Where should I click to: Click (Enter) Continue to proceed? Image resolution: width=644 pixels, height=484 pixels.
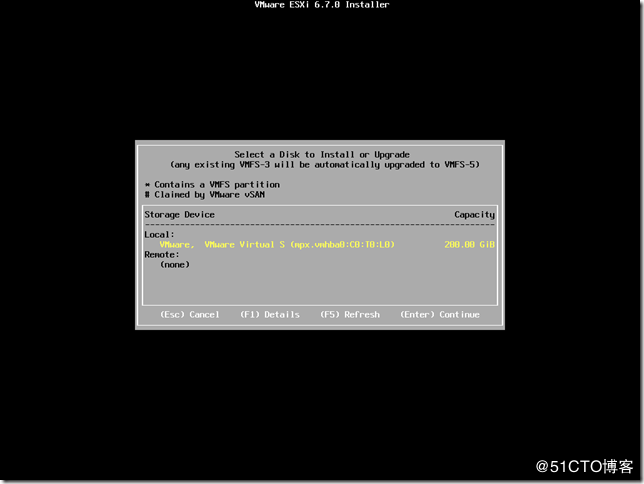point(440,314)
